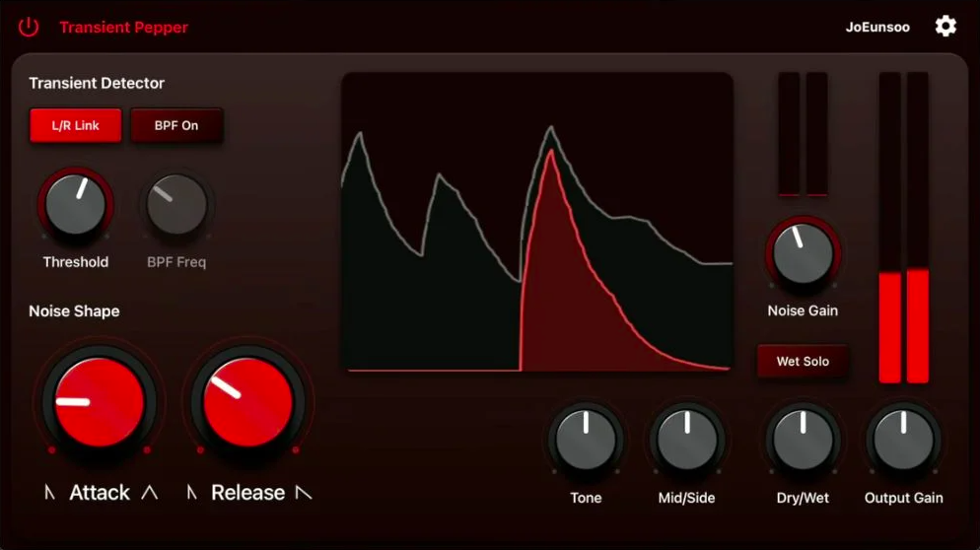The image size is (980, 550).
Task: Click the Threshold knob
Action: (76, 204)
